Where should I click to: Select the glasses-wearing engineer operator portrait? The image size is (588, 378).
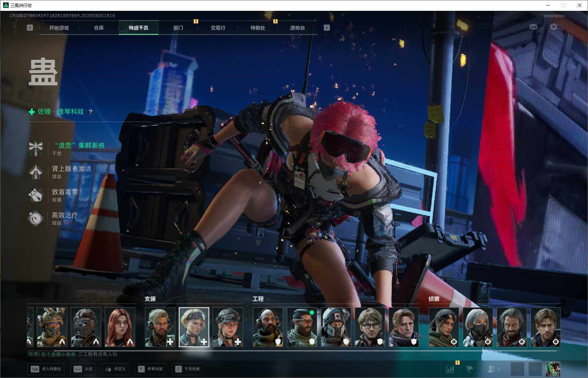point(370,327)
